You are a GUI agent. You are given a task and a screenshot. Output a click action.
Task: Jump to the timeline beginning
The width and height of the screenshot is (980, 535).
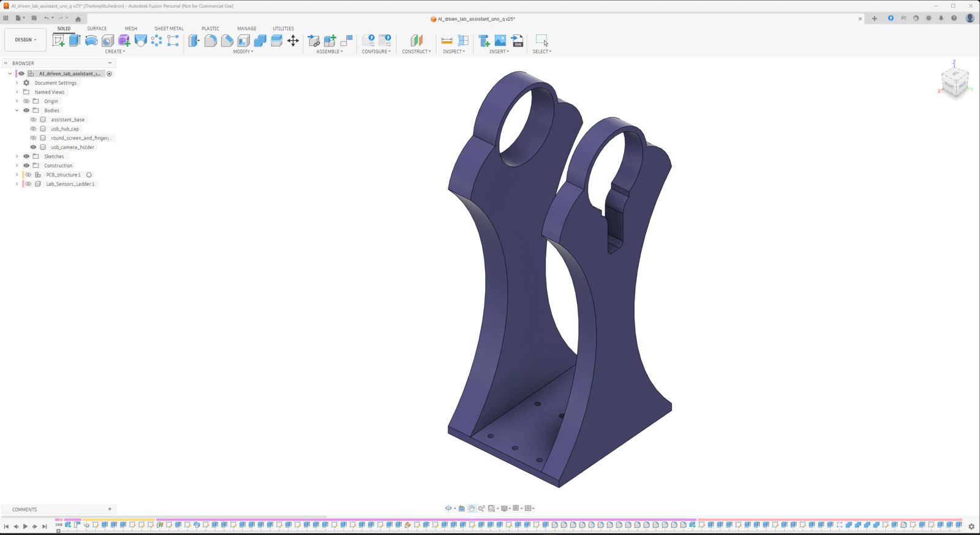pos(6,526)
